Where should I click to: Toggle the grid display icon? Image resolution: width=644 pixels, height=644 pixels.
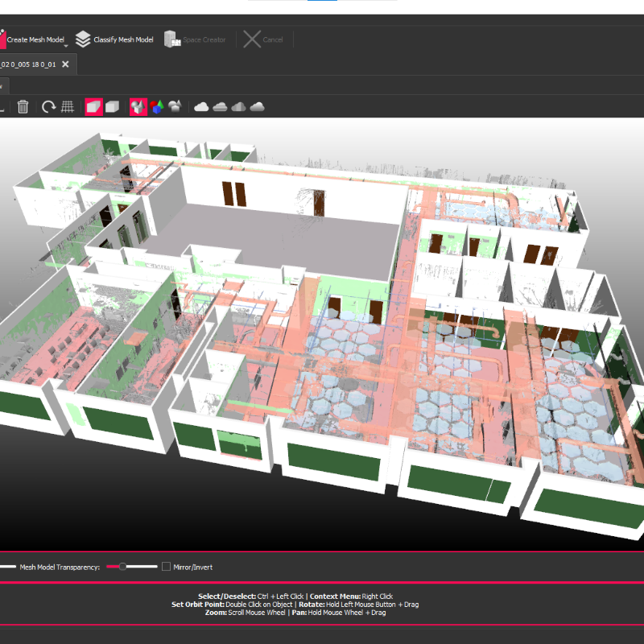pyautogui.click(x=67, y=105)
